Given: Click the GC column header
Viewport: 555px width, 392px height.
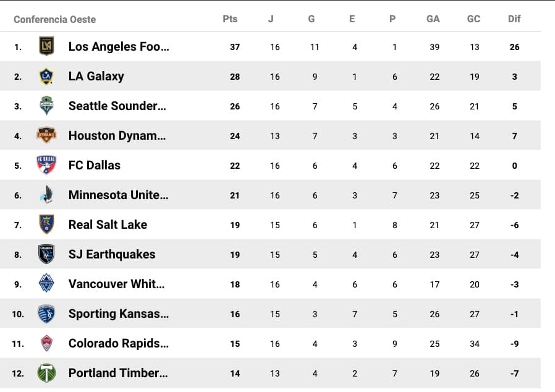Looking at the screenshot, I should coord(473,19).
